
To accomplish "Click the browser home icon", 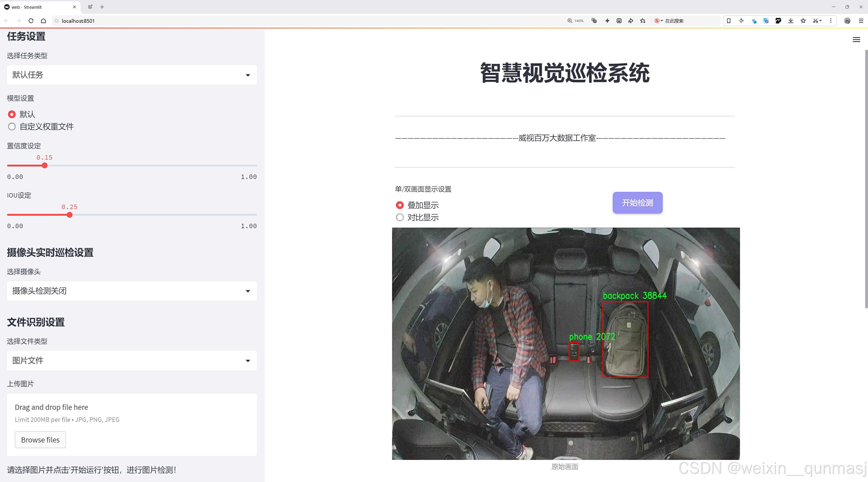I will pos(43,21).
